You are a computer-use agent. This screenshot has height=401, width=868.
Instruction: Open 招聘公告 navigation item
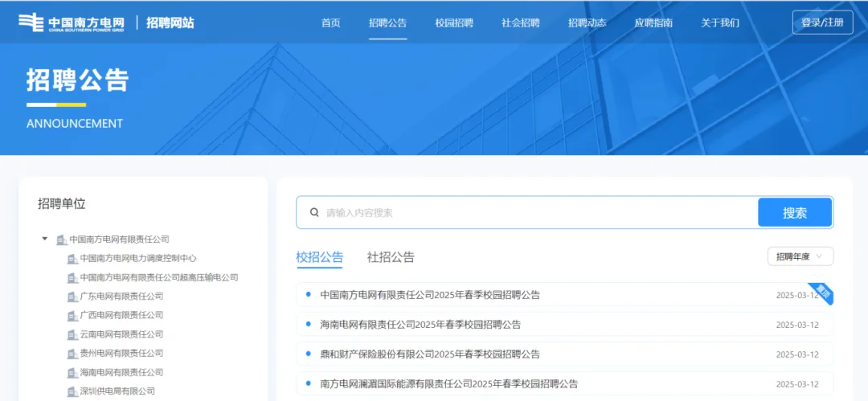(388, 23)
